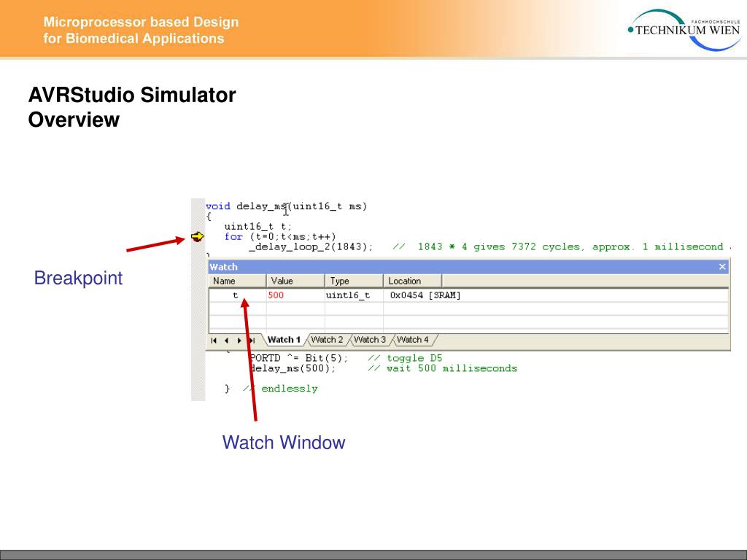
Task: Click the Watch Window slide label
Action: point(284,443)
